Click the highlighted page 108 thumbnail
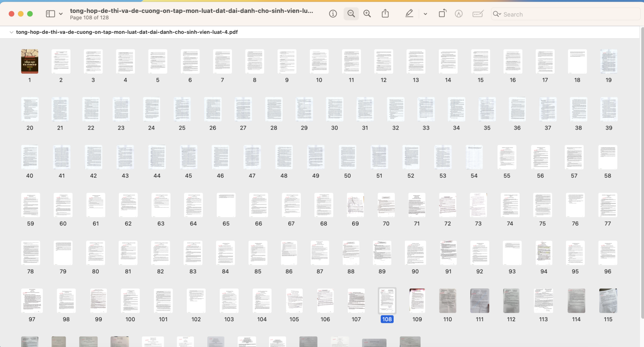644x347 pixels. point(387,300)
